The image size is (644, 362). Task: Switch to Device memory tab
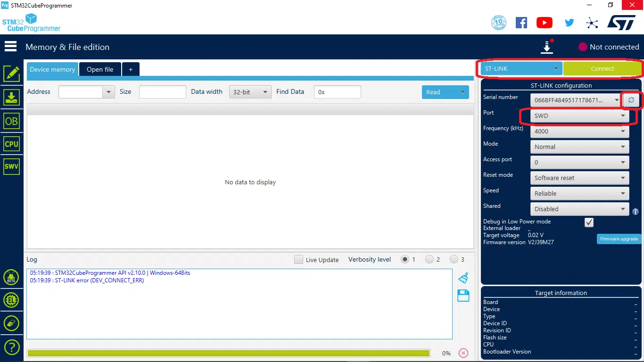52,69
